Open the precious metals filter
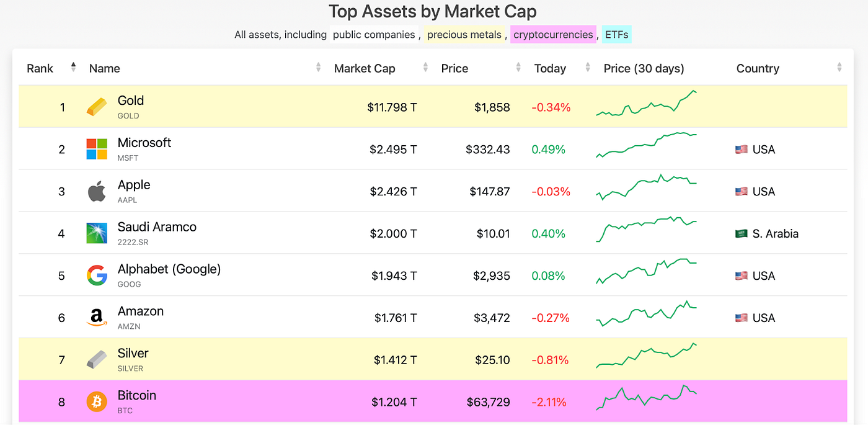868x425 pixels. click(464, 34)
